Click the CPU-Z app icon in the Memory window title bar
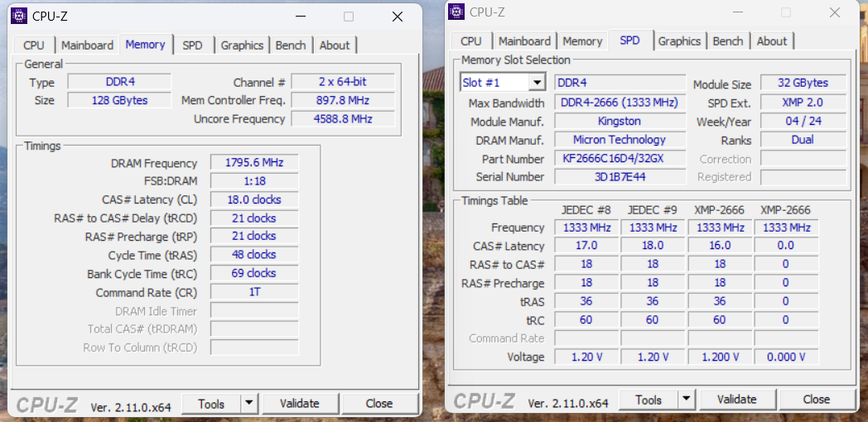868x422 pixels. point(19,16)
